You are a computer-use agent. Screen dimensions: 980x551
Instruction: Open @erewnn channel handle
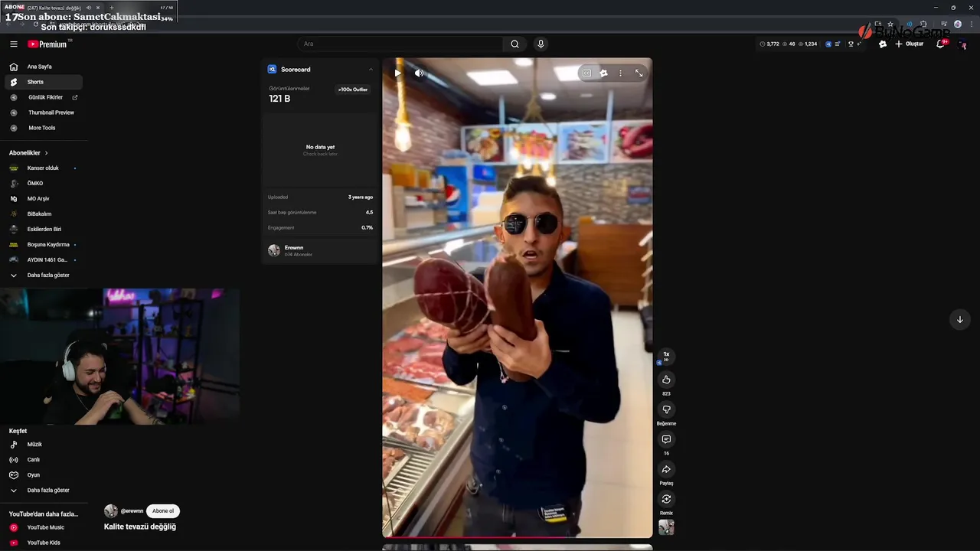[x=132, y=511]
